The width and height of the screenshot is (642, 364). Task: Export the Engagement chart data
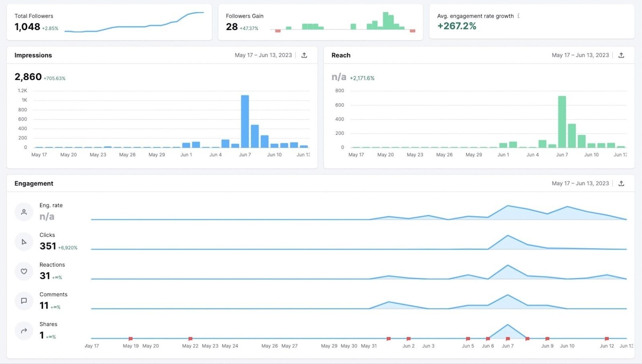pos(622,183)
